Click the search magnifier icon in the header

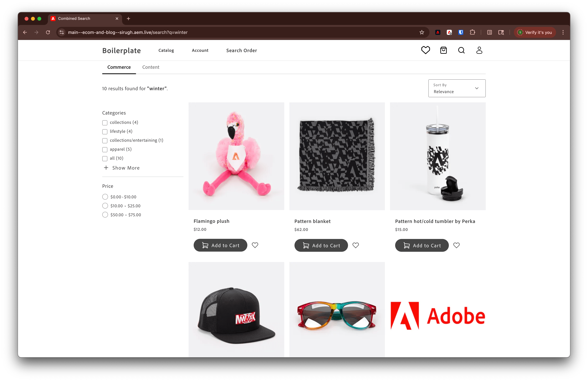[x=461, y=50]
